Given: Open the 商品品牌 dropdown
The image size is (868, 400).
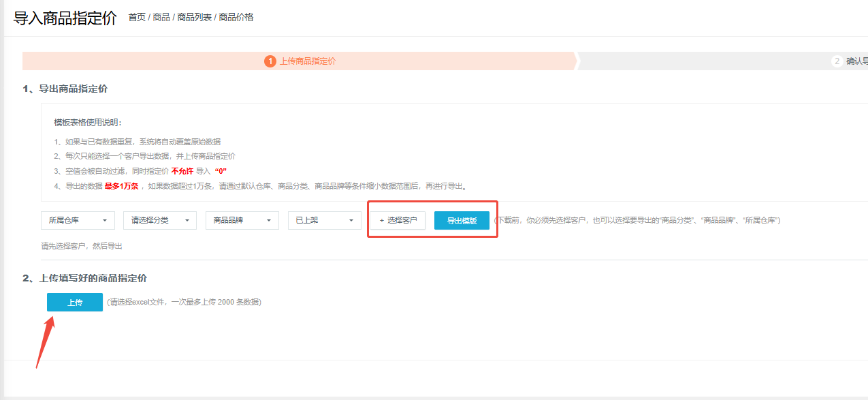Looking at the screenshot, I should [x=242, y=220].
